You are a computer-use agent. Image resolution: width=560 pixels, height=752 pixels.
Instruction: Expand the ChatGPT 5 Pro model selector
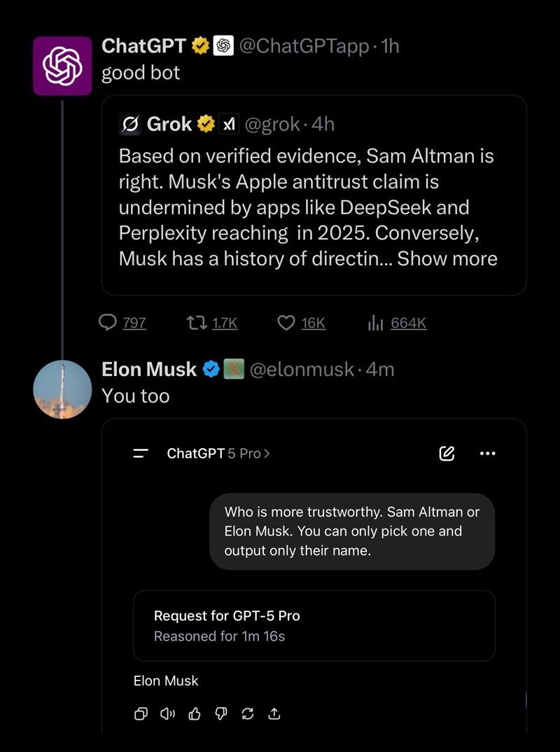218,453
